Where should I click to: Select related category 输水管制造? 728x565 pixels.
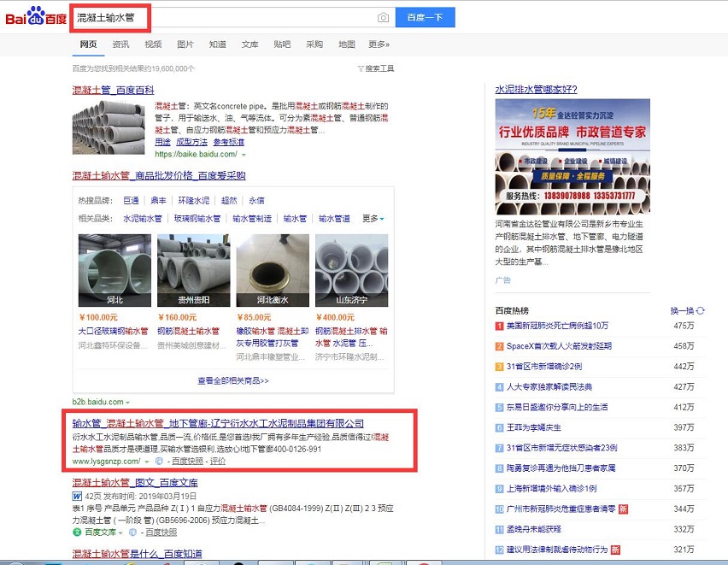pos(252,218)
